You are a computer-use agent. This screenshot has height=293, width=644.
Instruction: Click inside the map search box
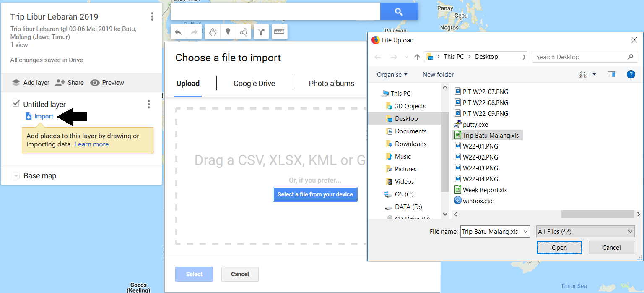pyautogui.click(x=275, y=12)
